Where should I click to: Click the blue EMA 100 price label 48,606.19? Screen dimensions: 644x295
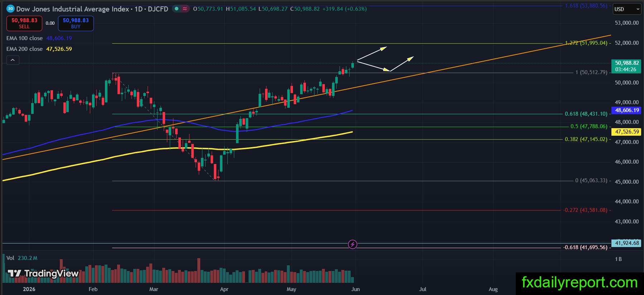[627, 110]
